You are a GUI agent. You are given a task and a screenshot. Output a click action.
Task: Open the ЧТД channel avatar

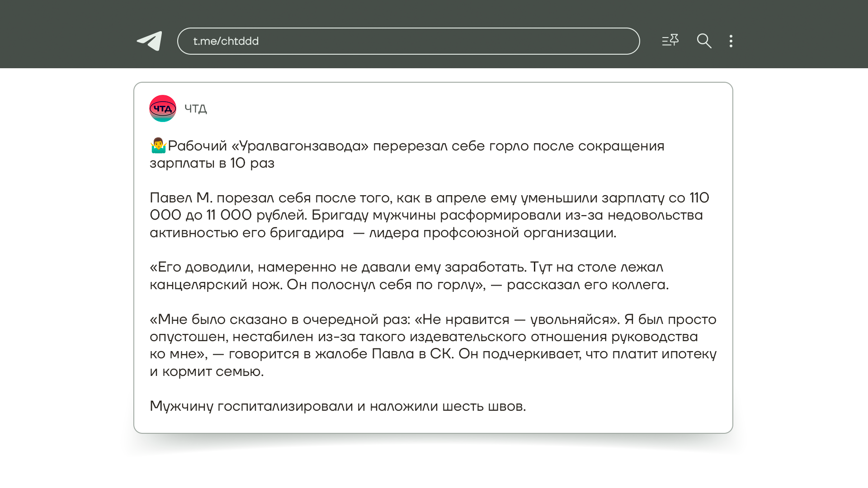[x=163, y=108]
